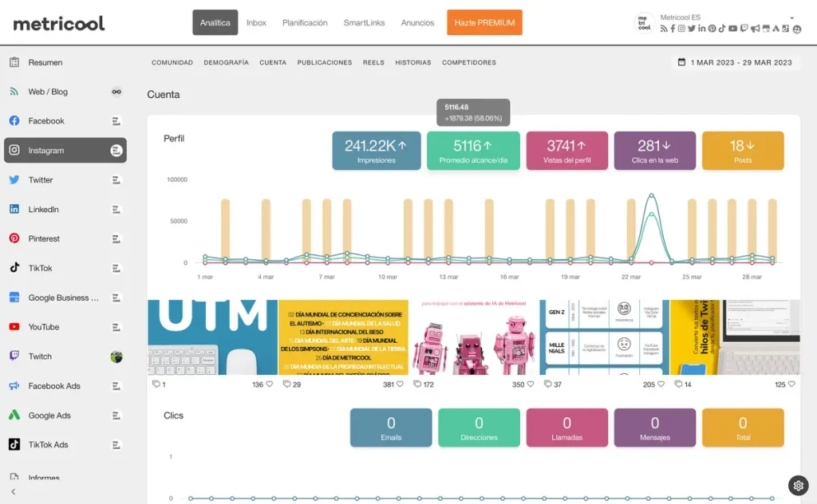Toggle the Direcciones clicks card
The height and width of the screenshot is (504, 817).
[479, 427]
